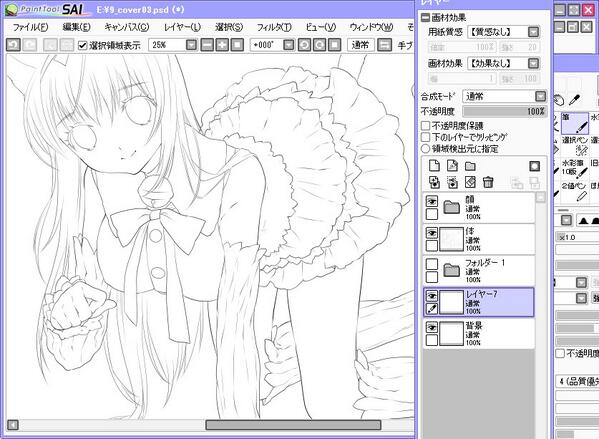Open the lower dropdown arrow below the ×1.0 field
The image size is (599, 439).
(581, 298)
